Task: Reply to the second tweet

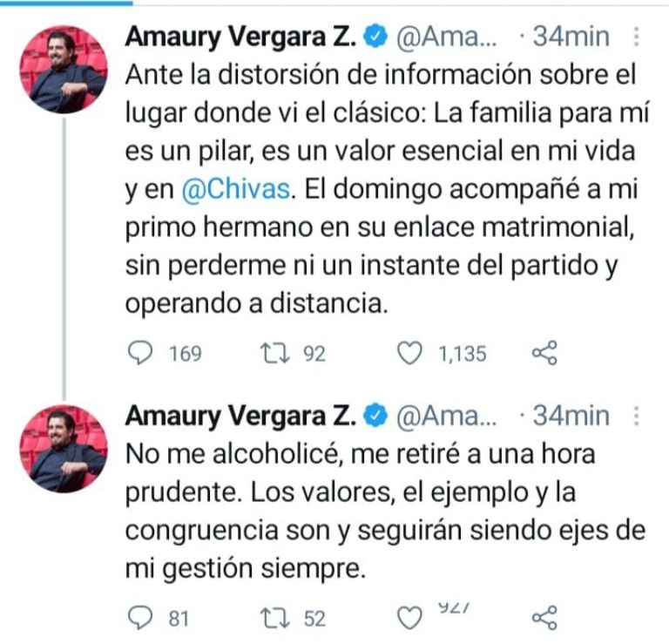Action: pyautogui.click(x=141, y=618)
